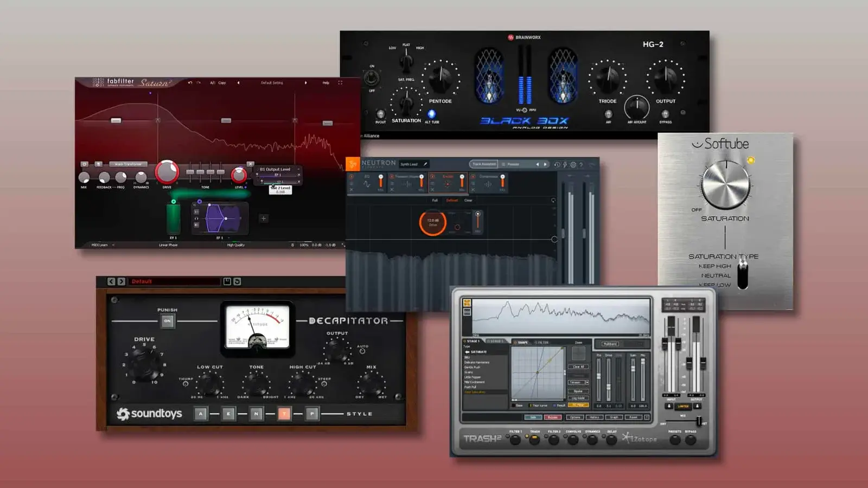Open the Saturn saturation style selector dropdown
868x488 pixels.
point(128,164)
